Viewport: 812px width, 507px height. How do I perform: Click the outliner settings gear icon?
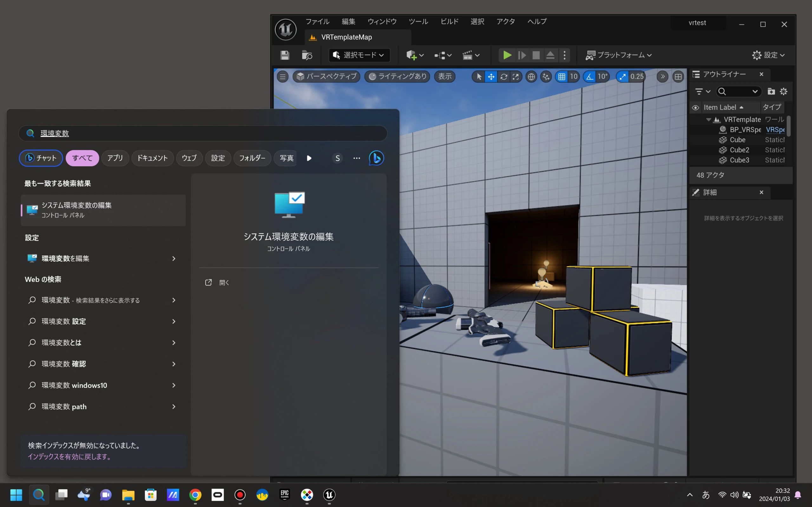point(783,92)
